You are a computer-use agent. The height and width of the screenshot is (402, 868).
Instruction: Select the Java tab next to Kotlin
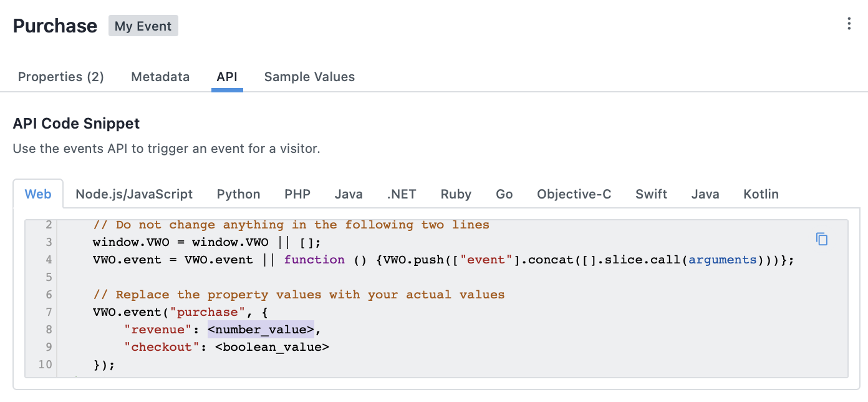coord(705,194)
